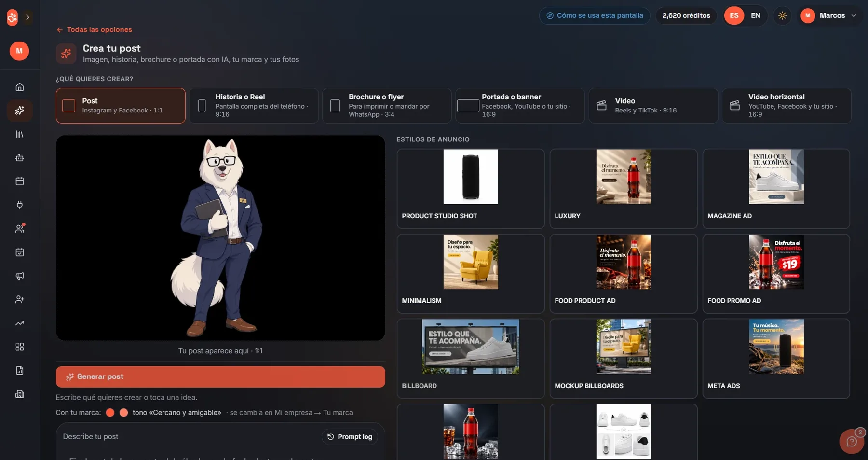Choose the Mockup Billboards ad style
This screenshot has width=868, height=460.
point(624,359)
